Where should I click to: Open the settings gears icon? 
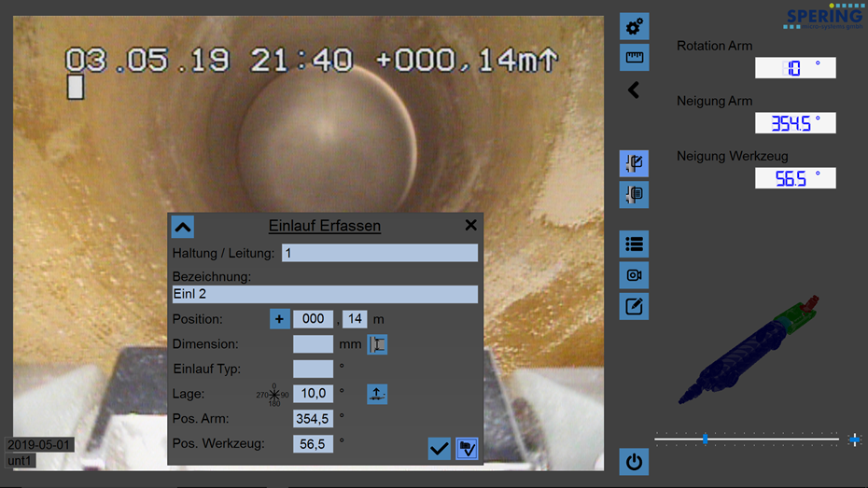635,26
